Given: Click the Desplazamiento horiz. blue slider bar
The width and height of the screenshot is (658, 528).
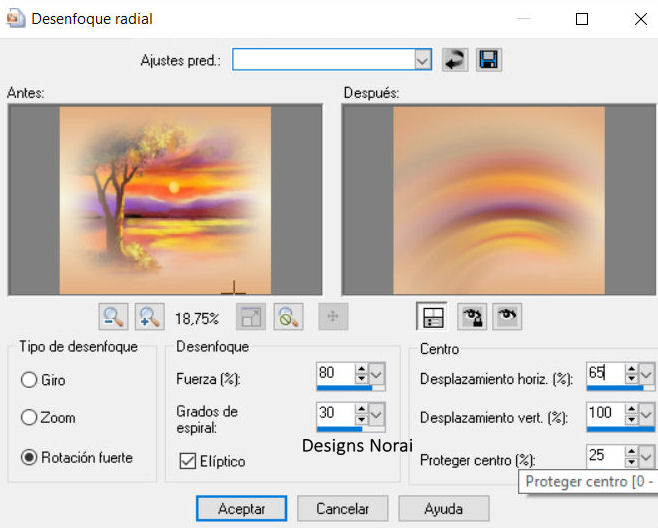Looking at the screenshot, I should click(x=621, y=388).
